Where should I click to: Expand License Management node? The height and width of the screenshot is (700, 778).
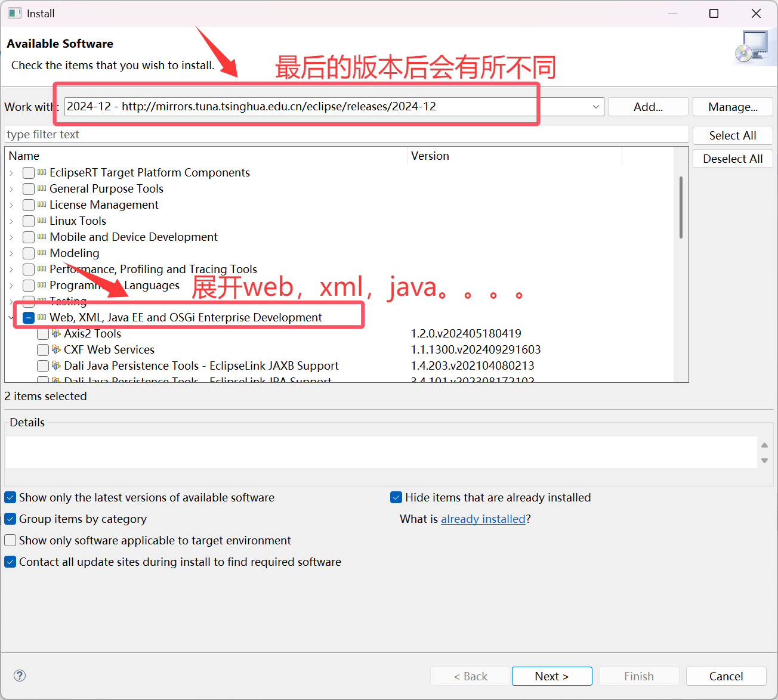[x=11, y=205]
